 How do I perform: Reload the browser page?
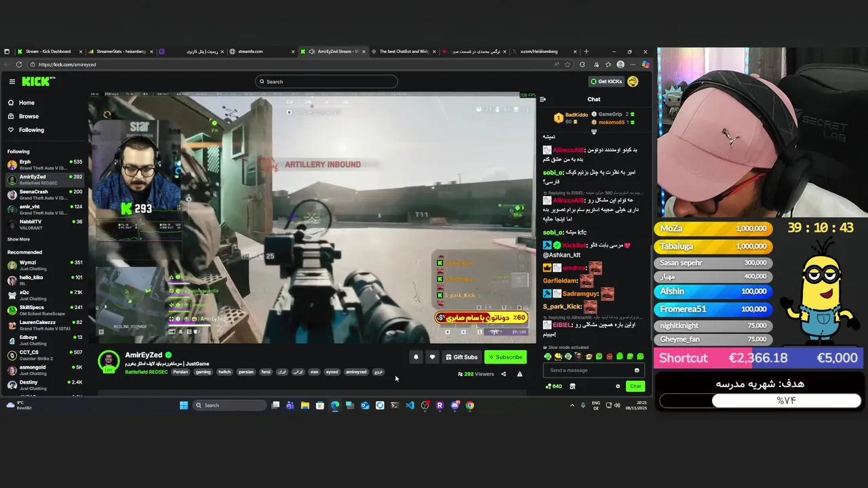(x=19, y=64)
